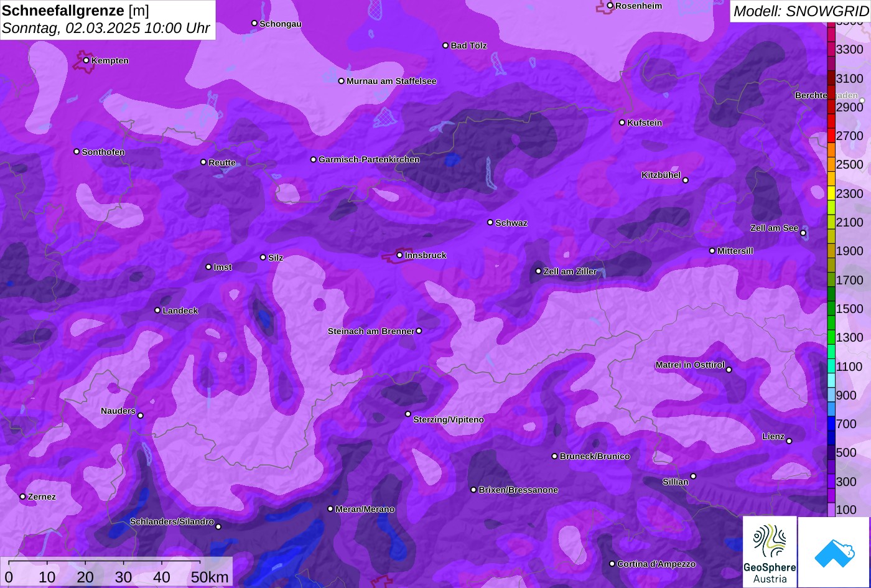Click the green 1500 legend color
Screen dimensions: 871x588
coord(831,309)
